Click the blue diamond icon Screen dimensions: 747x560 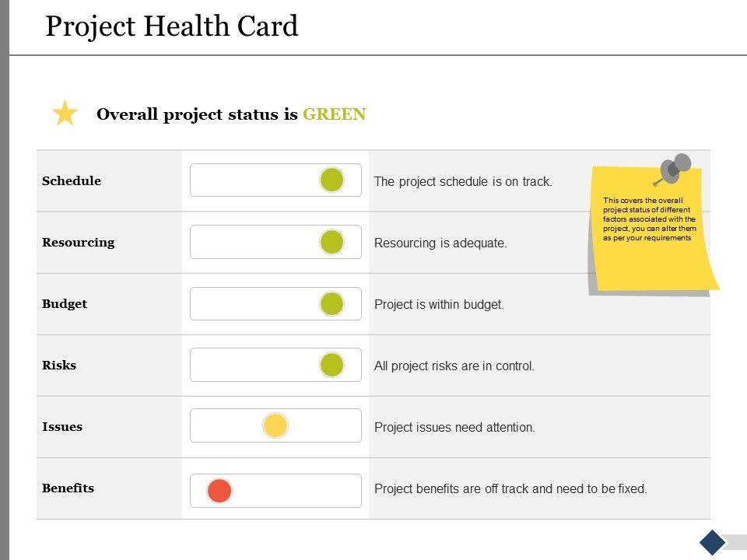(x=713, y=541)
